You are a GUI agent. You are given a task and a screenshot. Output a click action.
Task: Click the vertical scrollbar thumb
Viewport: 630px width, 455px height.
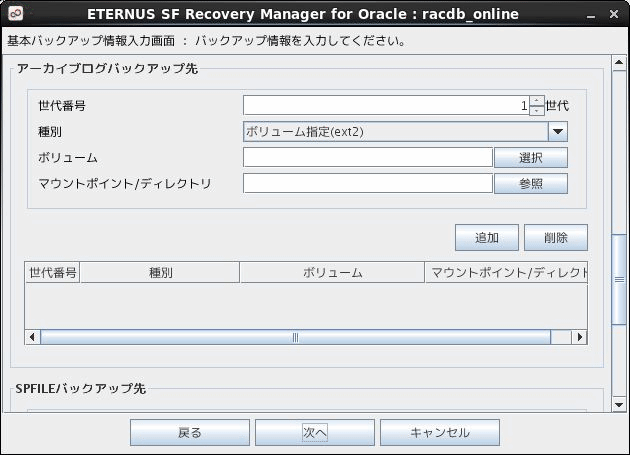pos(619,279)
